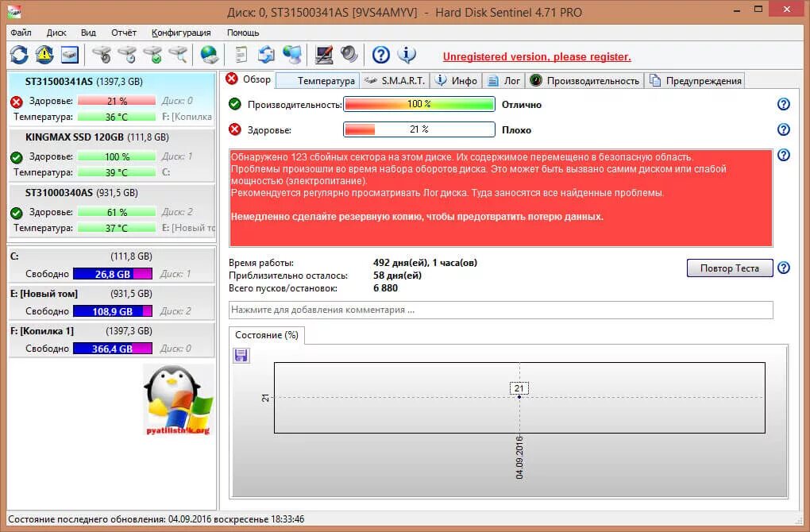The width and height of the screenshot is (810, 532).
Task: Click the globe with disk toolbar icon
Action: (x=209, y=55)
